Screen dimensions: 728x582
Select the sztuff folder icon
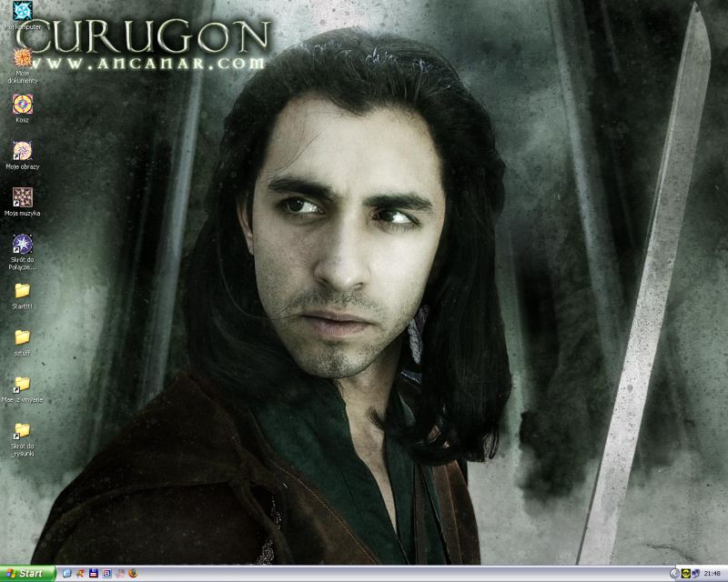pos(22,337)
